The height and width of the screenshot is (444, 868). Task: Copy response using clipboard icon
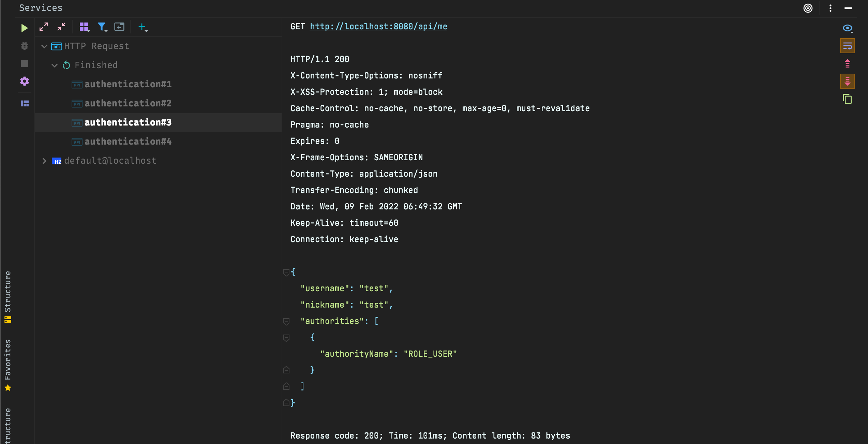(847, 99)
